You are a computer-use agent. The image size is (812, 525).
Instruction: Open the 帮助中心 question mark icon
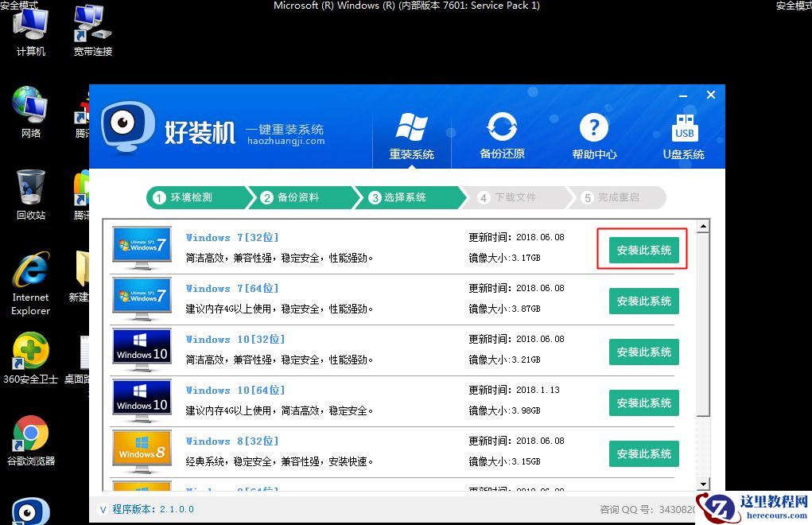(x=594, y=127)
